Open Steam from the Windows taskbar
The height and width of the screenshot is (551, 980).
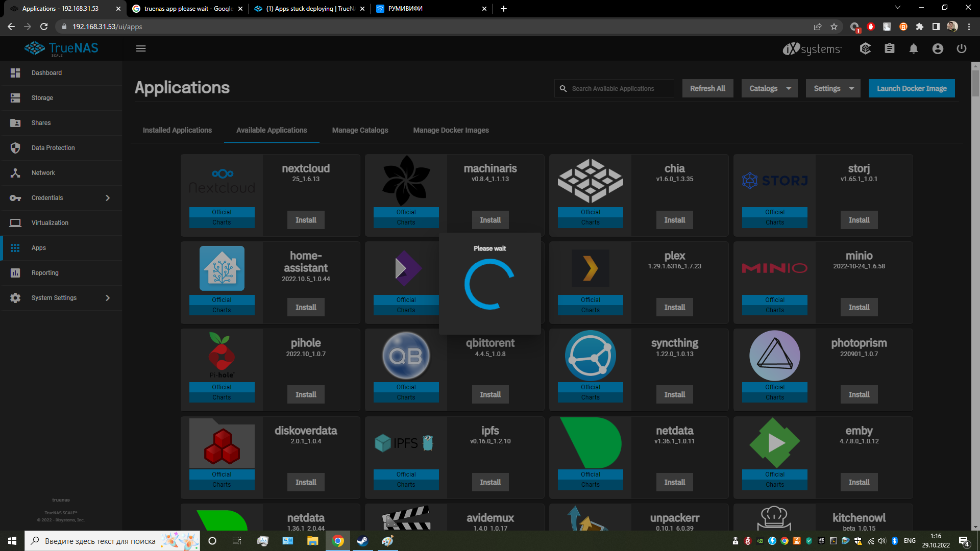click(x=362, y=541)
